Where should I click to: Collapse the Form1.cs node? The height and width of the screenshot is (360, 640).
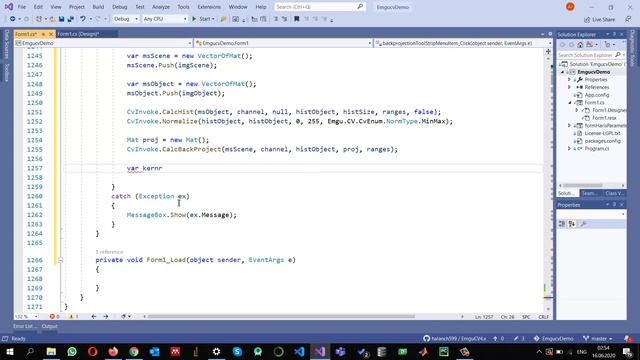point(570,102)
